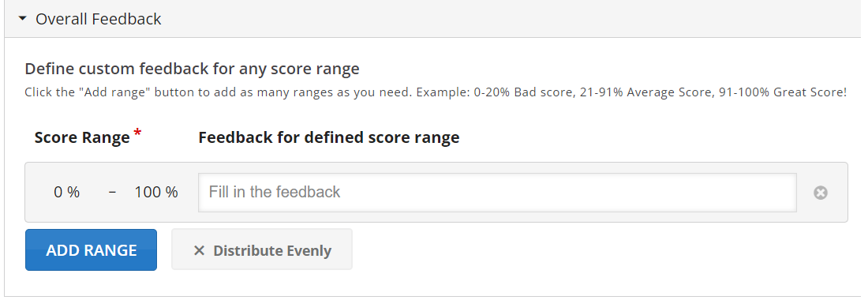The width and height of the screenshot is (868, 300).
Task: Click the red required asterisk
Action: point(137,133)
